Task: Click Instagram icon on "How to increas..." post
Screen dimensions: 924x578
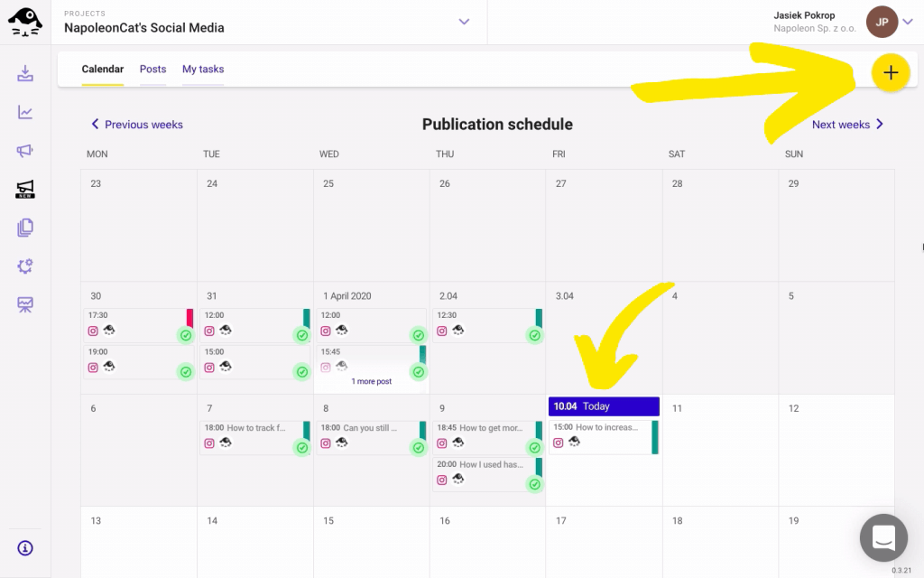Action: [558, 443]
